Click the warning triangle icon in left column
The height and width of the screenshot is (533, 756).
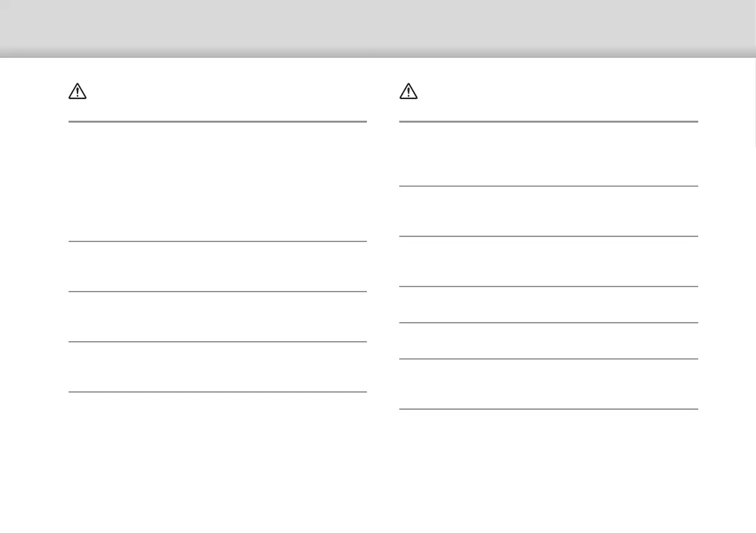pos(77,92)
